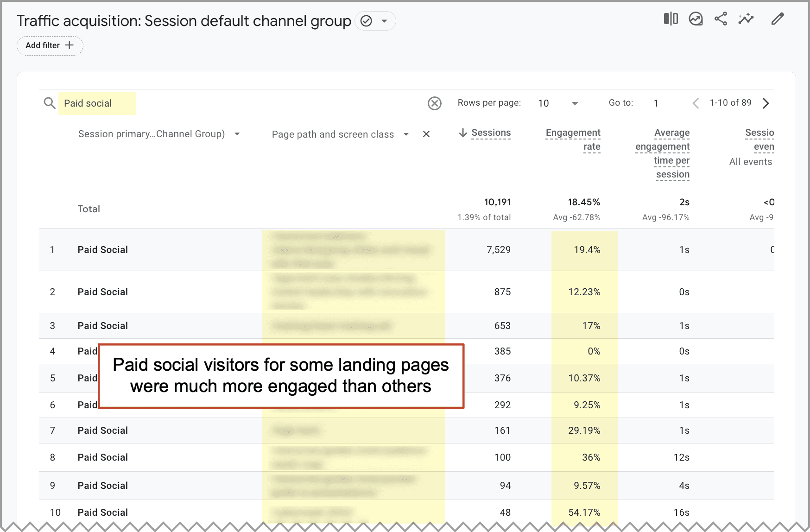Click the 385 sessions cell
Viewport: 810px width, 532px height.
502,351
